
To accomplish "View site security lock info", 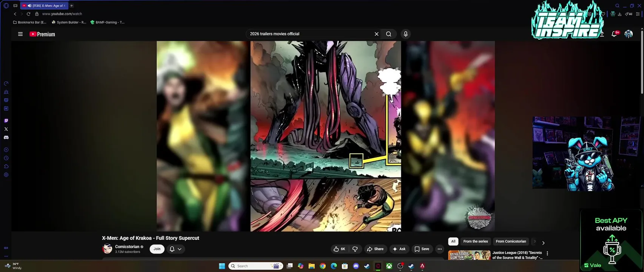I will (x=37, y=14).
